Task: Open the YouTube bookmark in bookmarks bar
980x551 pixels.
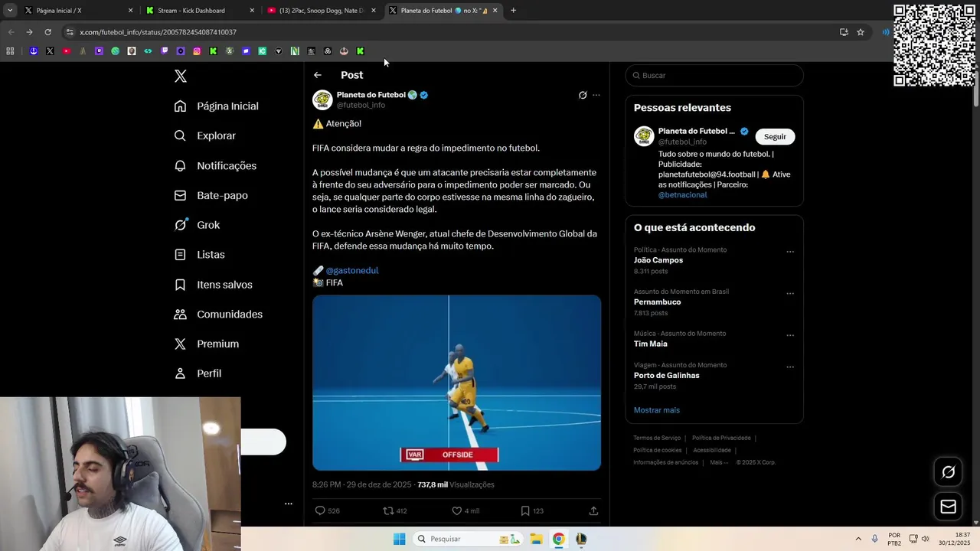Action: pyautogui.click(x=67, y=51)
